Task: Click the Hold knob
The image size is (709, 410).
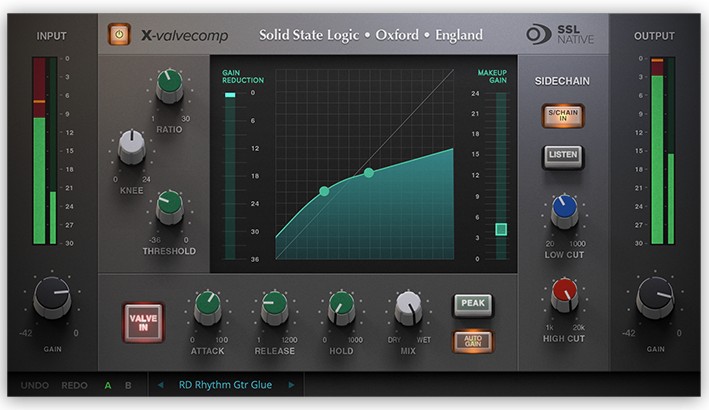Action: [x=341, y=308]
